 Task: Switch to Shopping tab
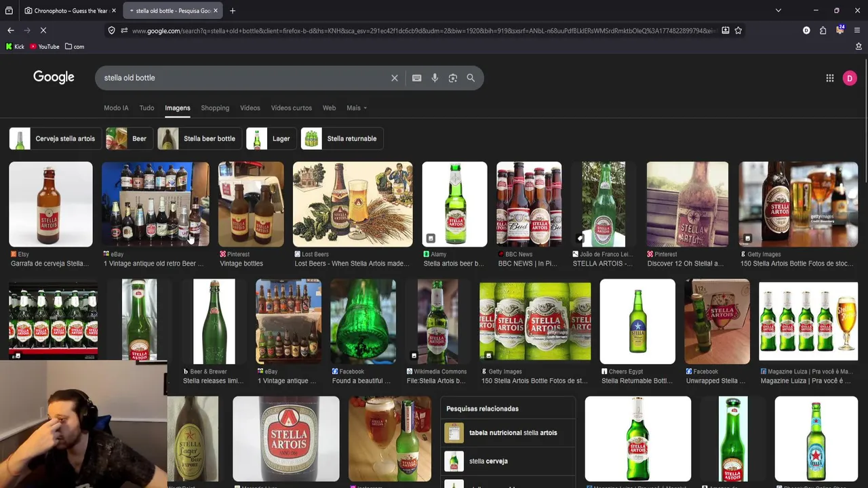(215, 108)
